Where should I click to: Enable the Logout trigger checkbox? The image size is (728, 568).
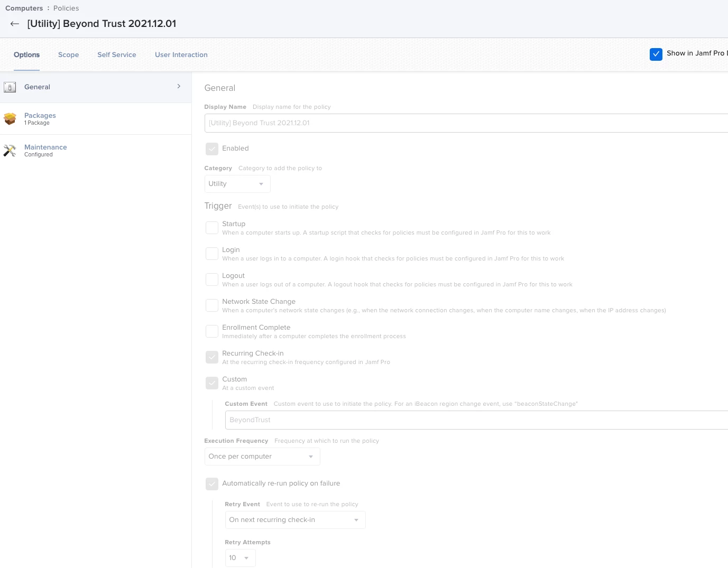point(212,280)
